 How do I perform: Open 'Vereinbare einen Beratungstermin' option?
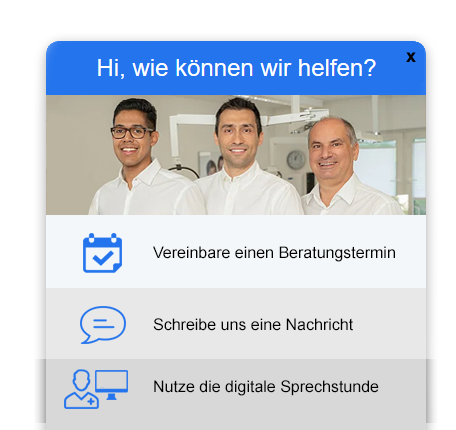[x=236, y=252]
